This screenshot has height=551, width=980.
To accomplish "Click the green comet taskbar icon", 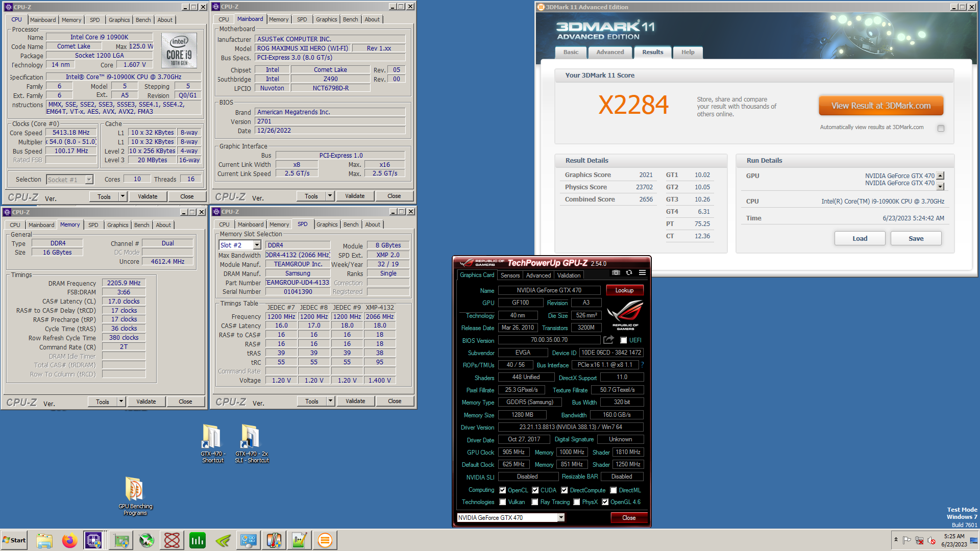I will point(146,540).
